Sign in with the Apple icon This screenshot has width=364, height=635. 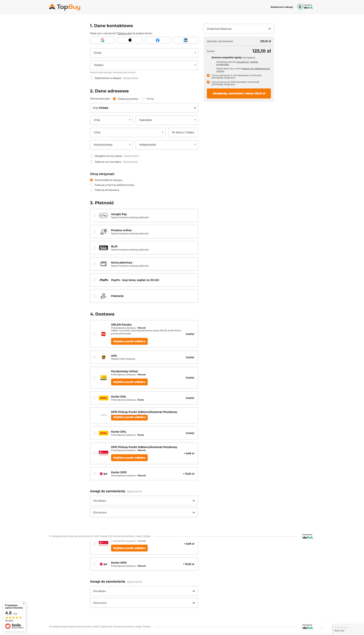130,40
